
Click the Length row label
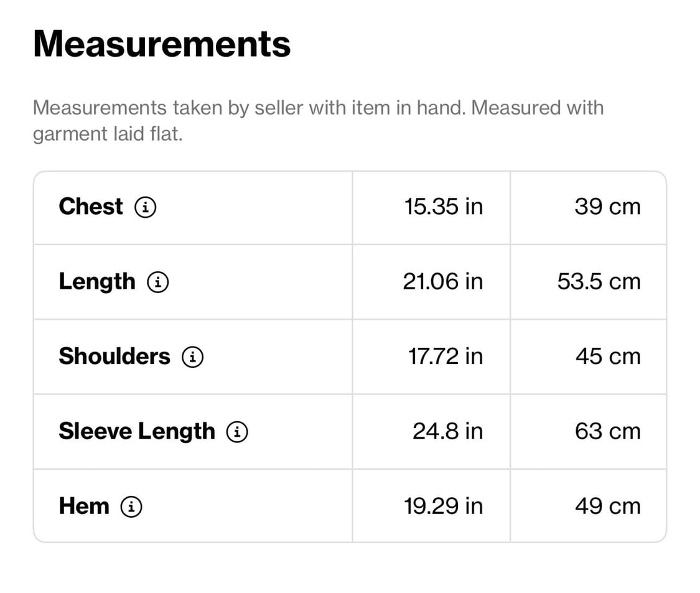97,282
